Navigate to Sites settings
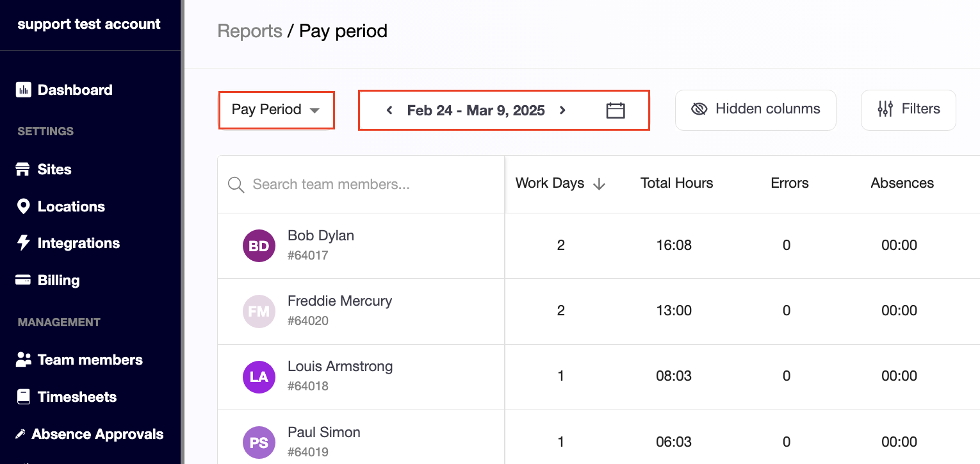The height and width of the screenshot is (464, 980). (x=54, y=169)
